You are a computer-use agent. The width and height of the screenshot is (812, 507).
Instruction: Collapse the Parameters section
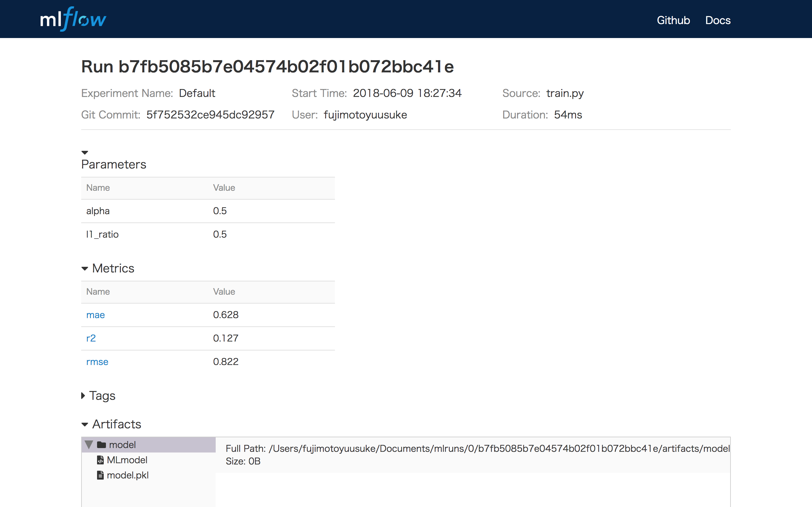[85, 152]
